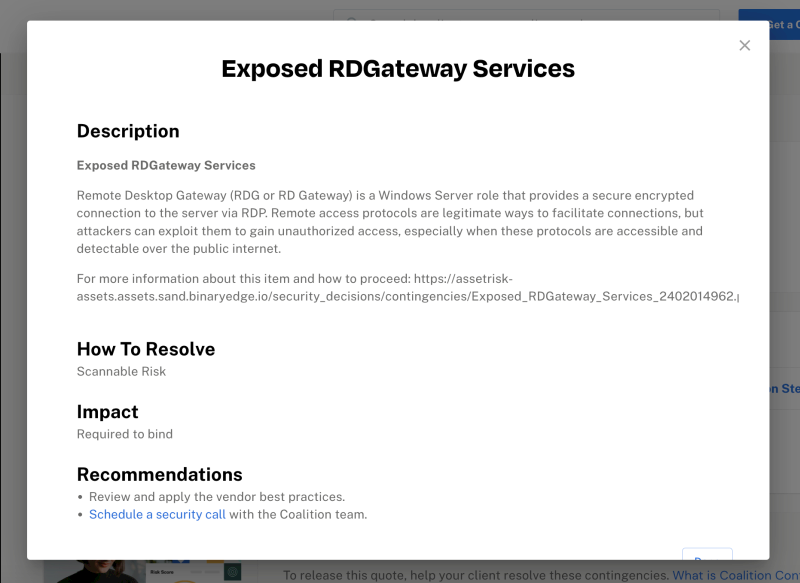Screen dimensions: 800x583
Task: Click the Impact heading
Action: (x=107, y=412)
